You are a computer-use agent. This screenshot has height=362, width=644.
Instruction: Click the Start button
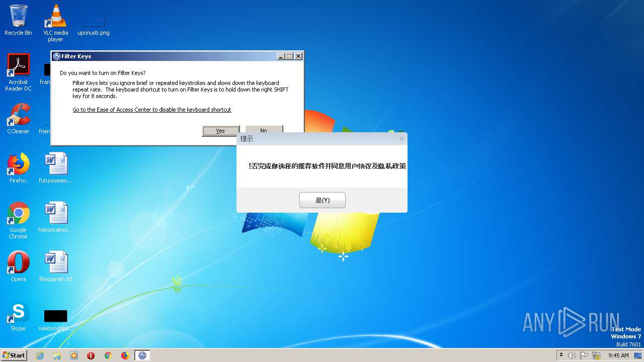14,355
